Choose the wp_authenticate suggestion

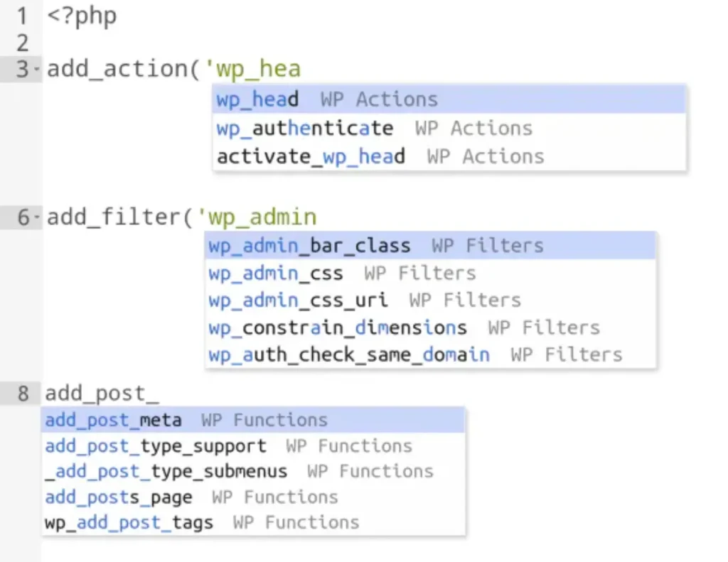(x=304, y=128)
